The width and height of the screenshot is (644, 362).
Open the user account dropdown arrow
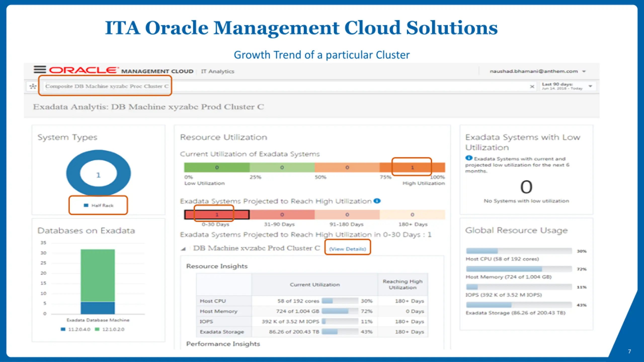click(x=584, y=71)
